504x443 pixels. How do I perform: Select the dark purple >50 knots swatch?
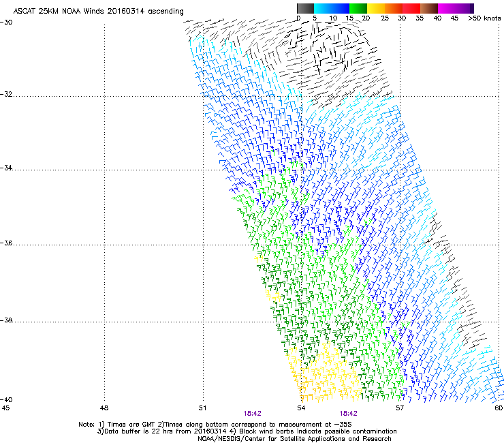click(472, 8)
